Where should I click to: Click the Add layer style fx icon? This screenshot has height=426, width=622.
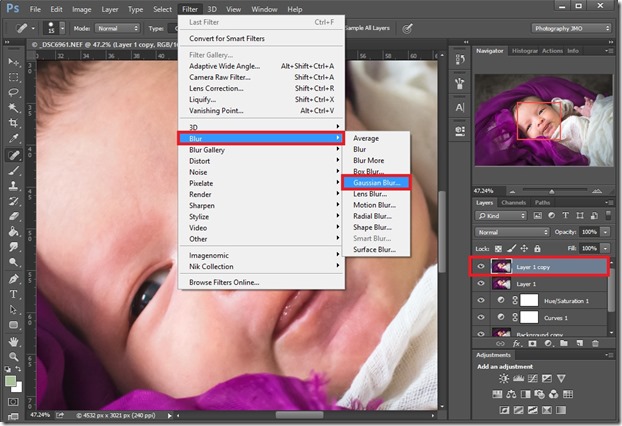click(x=516, y=344)
